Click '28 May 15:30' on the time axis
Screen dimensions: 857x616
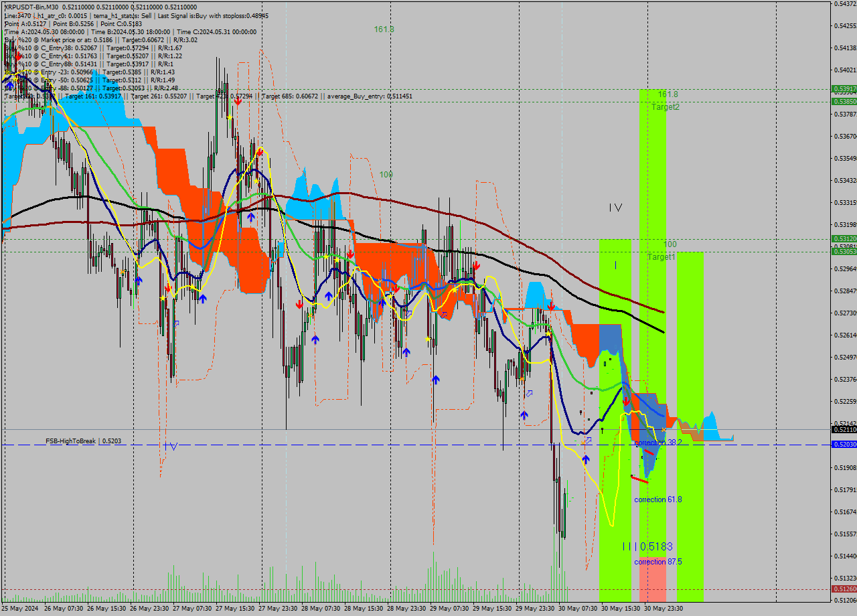(x=365, y=609)
